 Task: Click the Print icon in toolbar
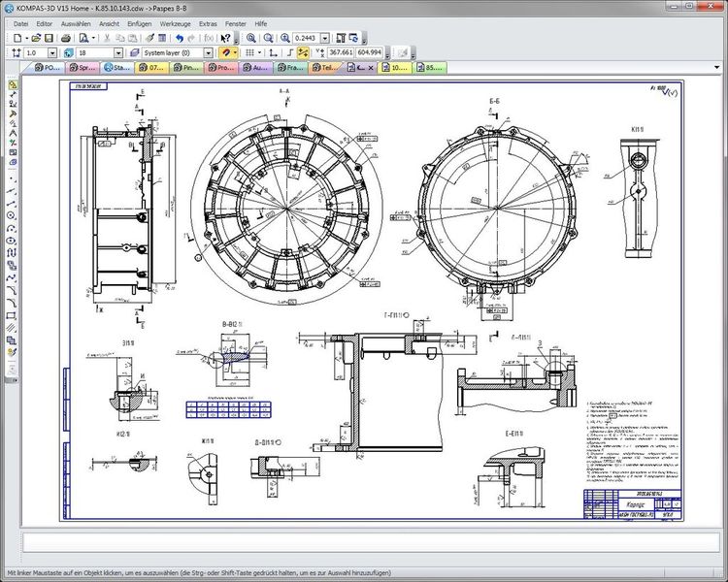tap(65, 37)
